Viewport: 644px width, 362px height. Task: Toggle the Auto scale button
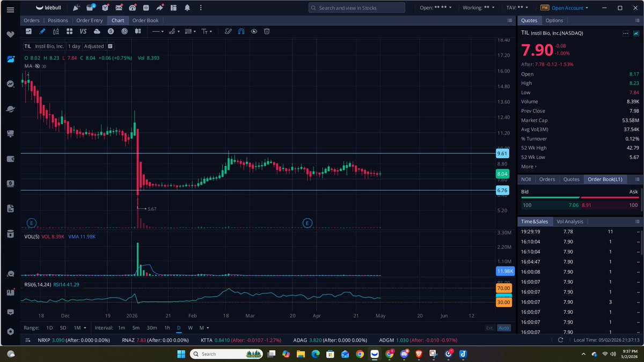[503, 328]
